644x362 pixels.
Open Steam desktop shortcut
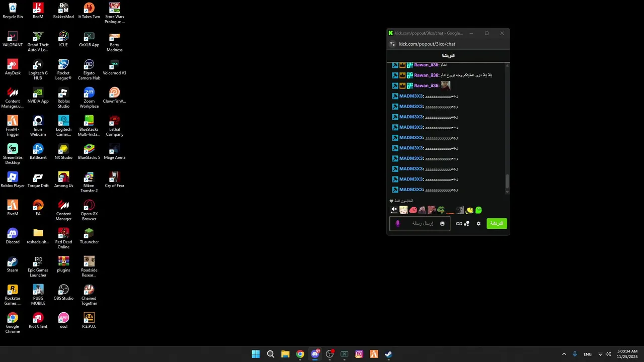13,264
